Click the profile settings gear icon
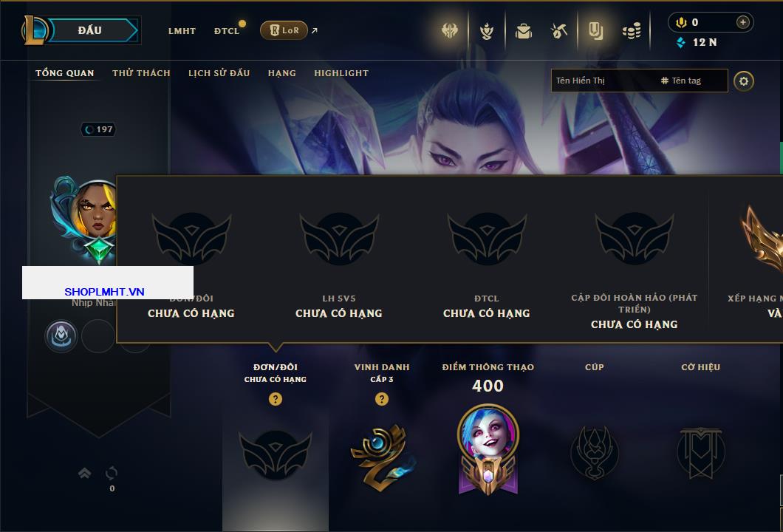The height and width of the screenshot is (532, 783). pos(744,81)
